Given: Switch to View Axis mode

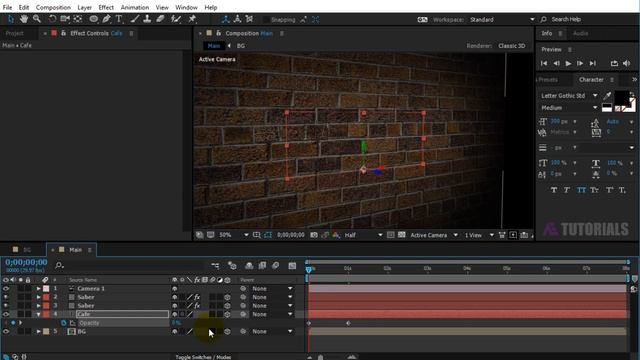Looking at the screenshot, I should [249, 19].
